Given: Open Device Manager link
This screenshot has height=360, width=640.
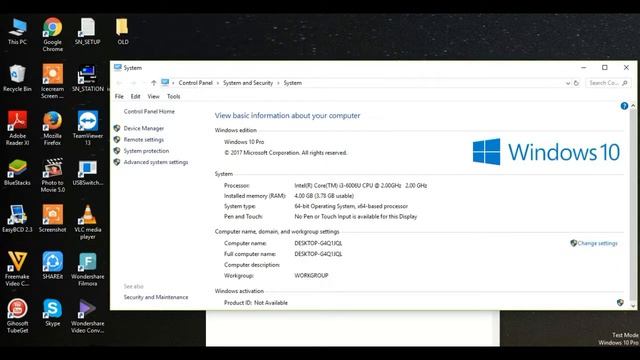Looking at the screenshot, I should (x=144, y=128).
